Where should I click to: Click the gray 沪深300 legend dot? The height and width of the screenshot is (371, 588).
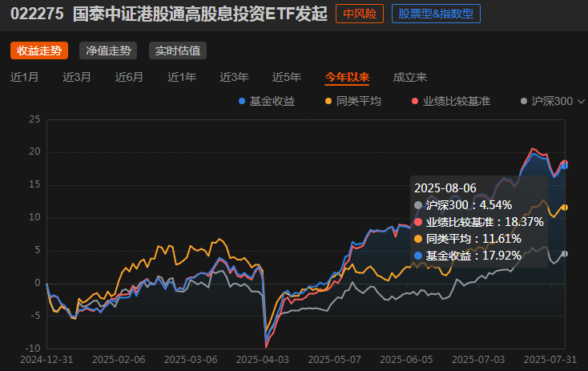pos(524,101)
